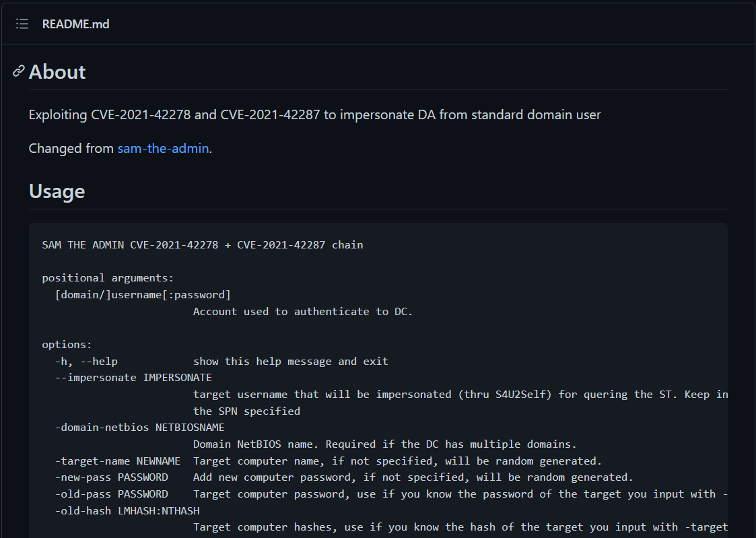Select the "-domain-netbios NETBIOSNAME" option line

(140, 428)
